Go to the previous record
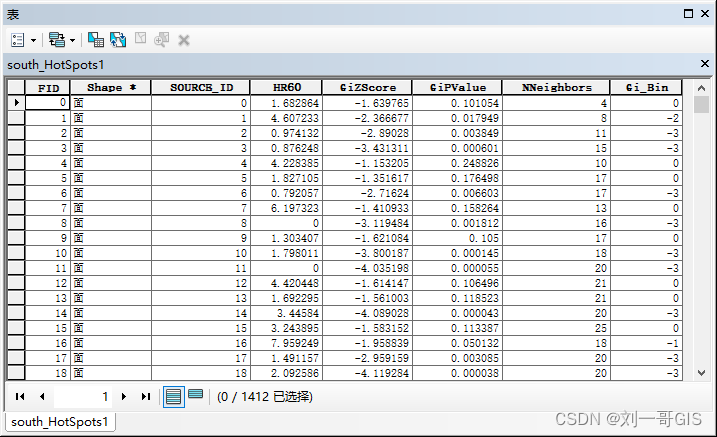 (42, 396)
